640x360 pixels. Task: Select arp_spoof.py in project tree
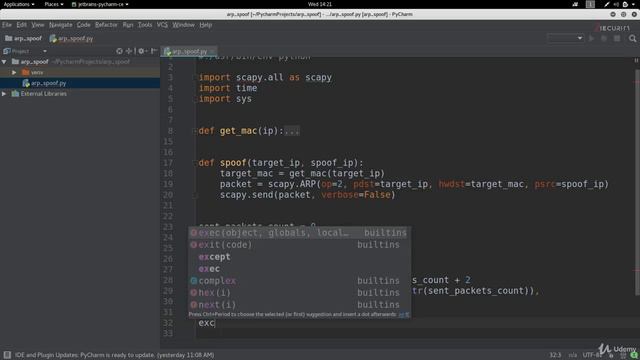[x=80, y=83]
